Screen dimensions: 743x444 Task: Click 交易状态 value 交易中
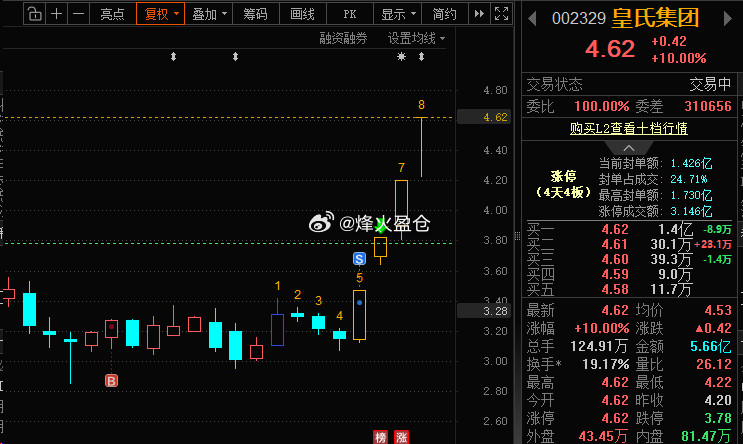point(710,84)
